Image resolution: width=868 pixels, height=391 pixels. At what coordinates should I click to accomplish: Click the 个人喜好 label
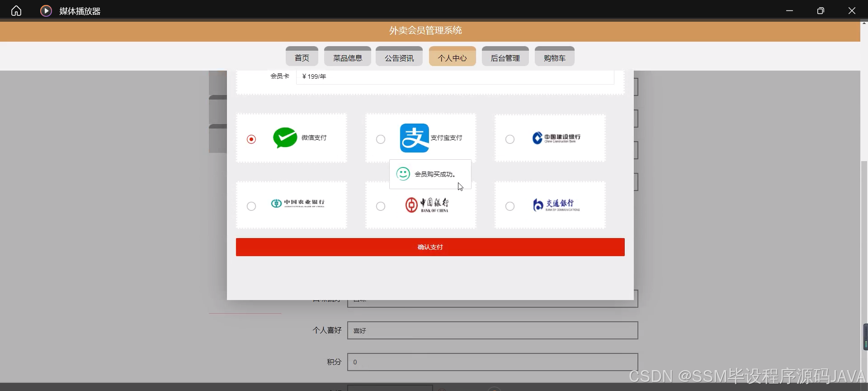coord(327,330)
